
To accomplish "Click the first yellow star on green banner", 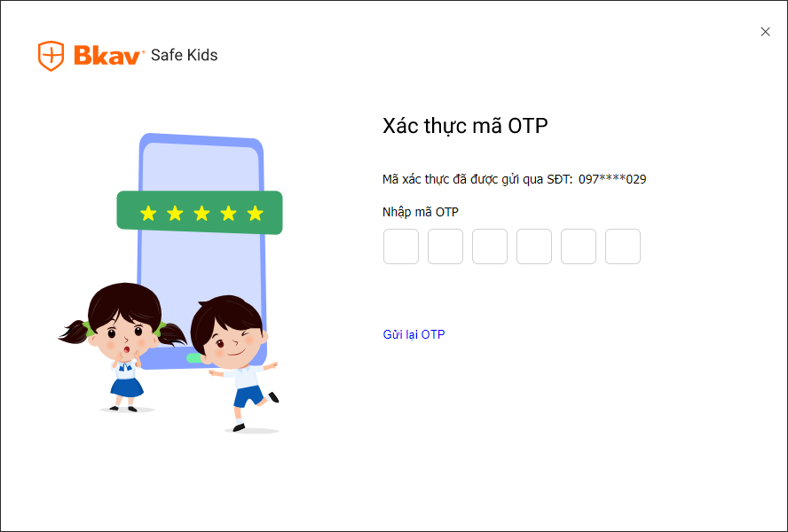I will pyautogui.click(x=148, y=213).
